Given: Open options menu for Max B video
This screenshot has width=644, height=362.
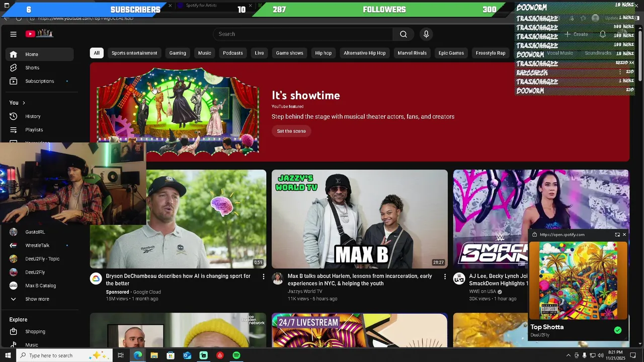Looking at the screenshot, I should coord(445,277).
